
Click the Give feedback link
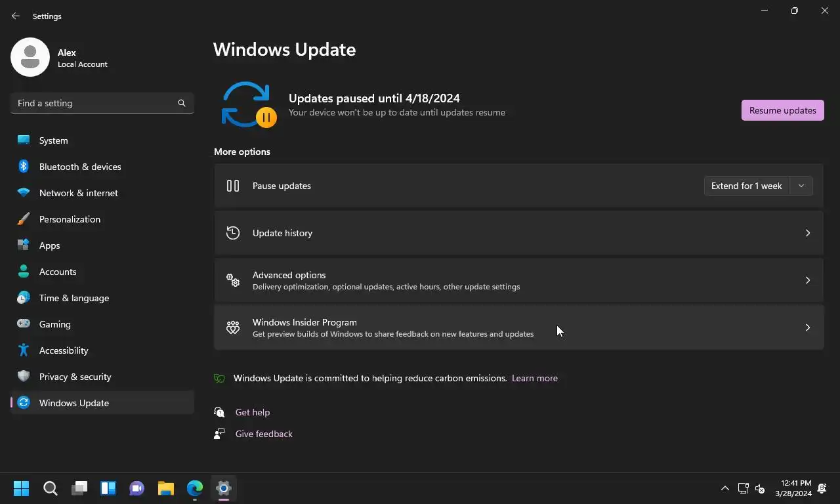click(x=264, y=434)
